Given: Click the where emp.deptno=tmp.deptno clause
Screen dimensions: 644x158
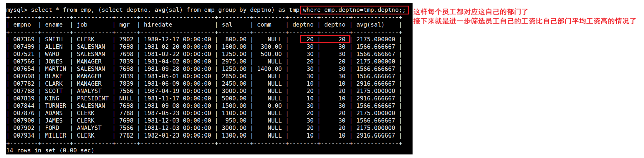Looking at the screenshot, I should click(354, 10).
